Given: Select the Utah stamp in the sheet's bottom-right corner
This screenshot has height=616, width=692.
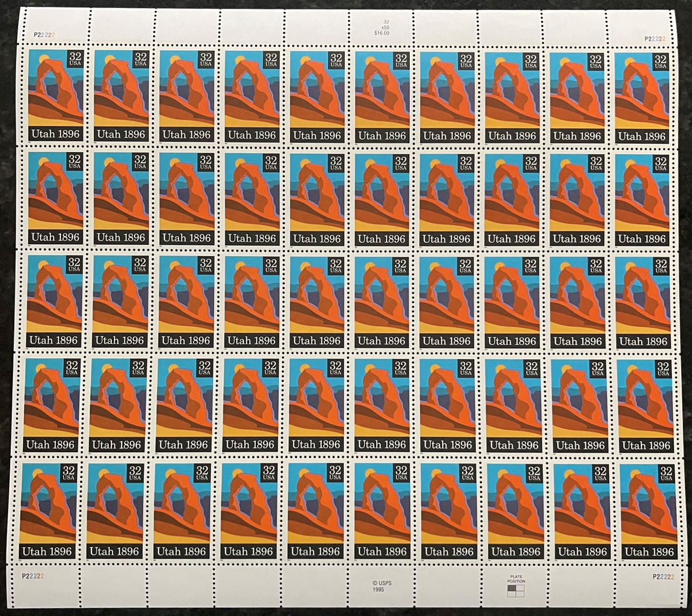Looking at the screenshot, I should pyautogui.click(x=649, y=511).
